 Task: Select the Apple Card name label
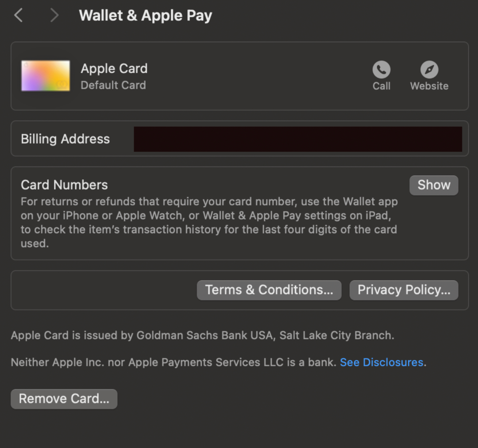click(x=114, y=69)
